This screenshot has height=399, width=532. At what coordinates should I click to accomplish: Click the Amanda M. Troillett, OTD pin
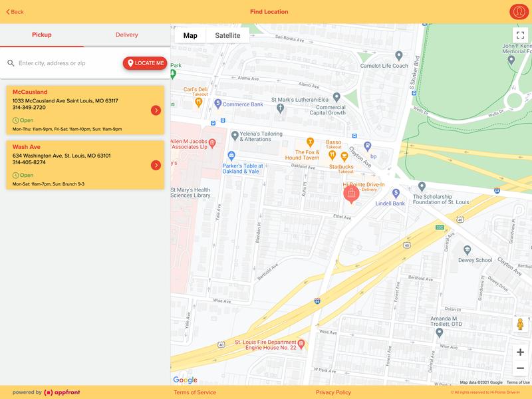(x=440, y=333)
